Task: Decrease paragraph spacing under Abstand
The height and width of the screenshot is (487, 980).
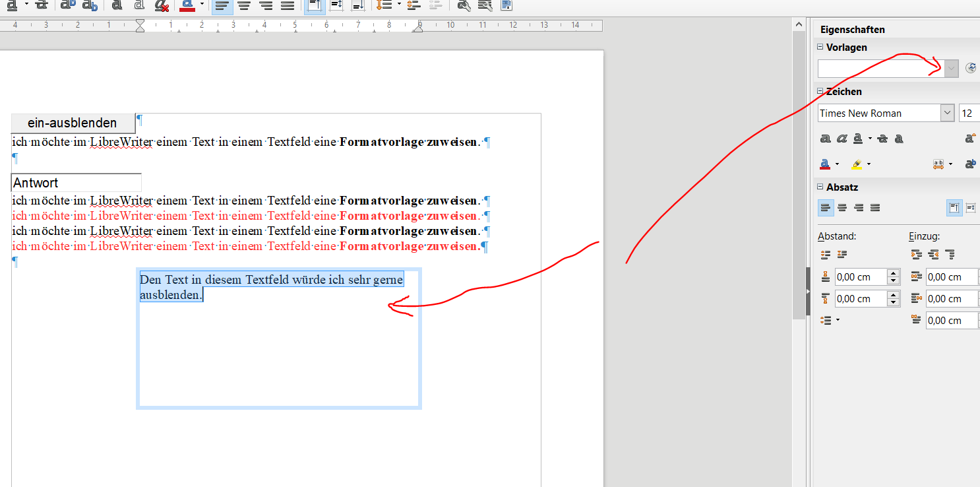Action: point(842,255)
